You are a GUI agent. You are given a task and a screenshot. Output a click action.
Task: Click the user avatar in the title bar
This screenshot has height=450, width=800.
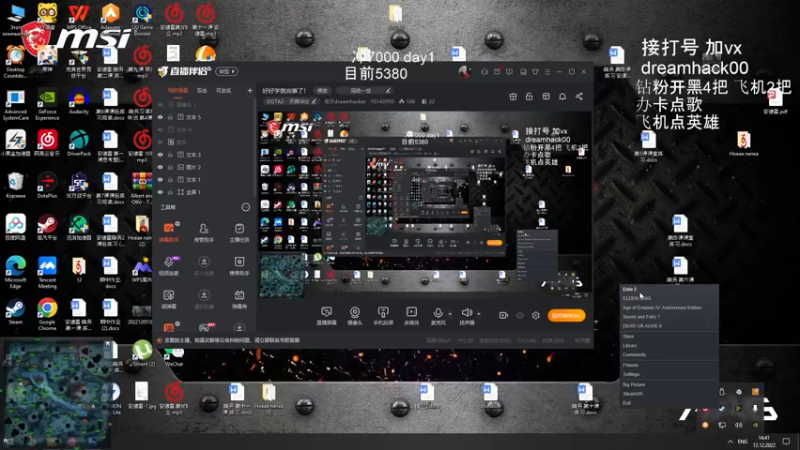(464, 72)
